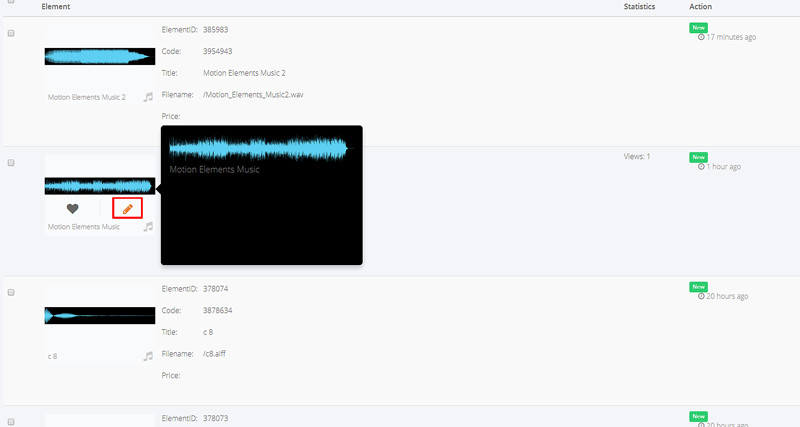Click Views: 1 statistic
800x427 pixels.
point(637,157)
